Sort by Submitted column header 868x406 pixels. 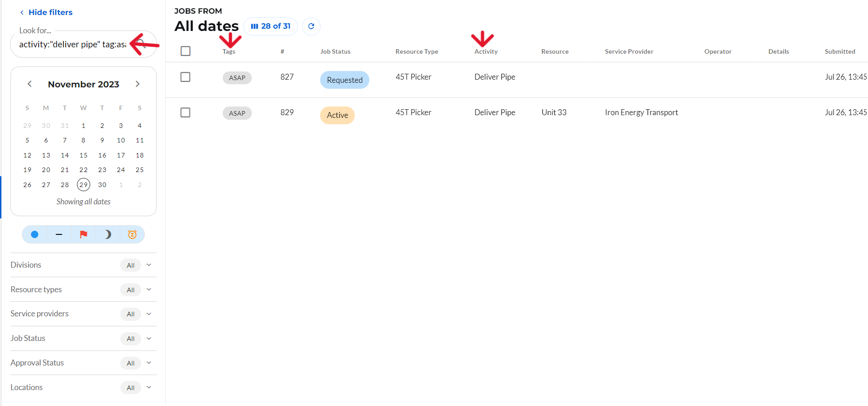pos(840,51)
